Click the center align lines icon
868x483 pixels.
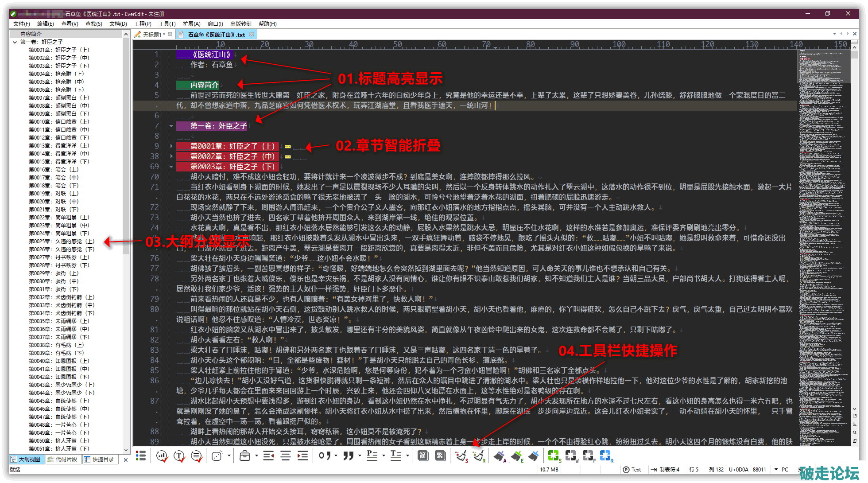286,456
